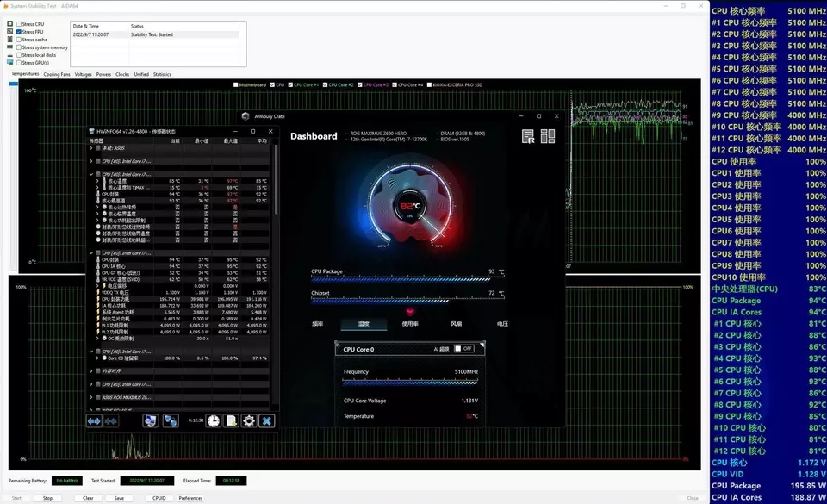Uncheck Stress FPU checkbox
Viewport: 827px width, 504px height.
(19, 32)
